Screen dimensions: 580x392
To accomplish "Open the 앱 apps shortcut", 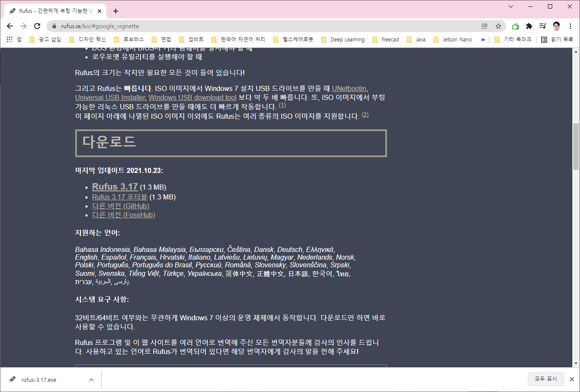I will pos(14,39).
